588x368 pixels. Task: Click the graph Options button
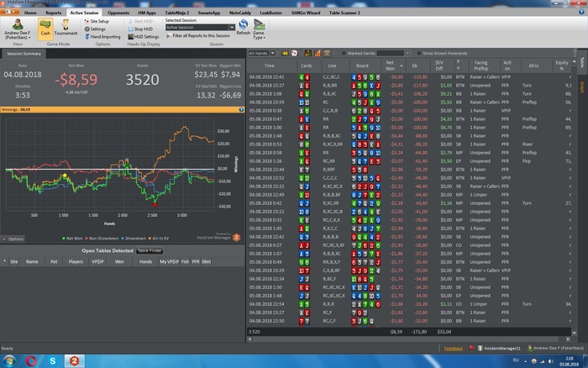[15, 239]
